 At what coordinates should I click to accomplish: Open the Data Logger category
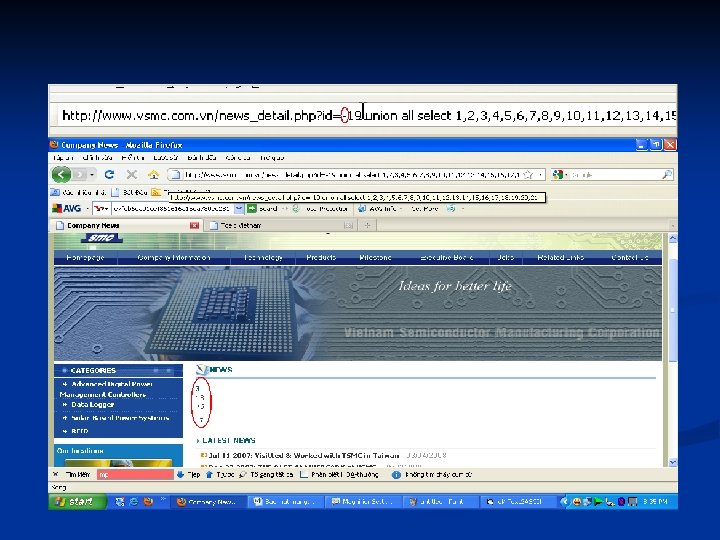pyautogui.click(x=92, y=405)
